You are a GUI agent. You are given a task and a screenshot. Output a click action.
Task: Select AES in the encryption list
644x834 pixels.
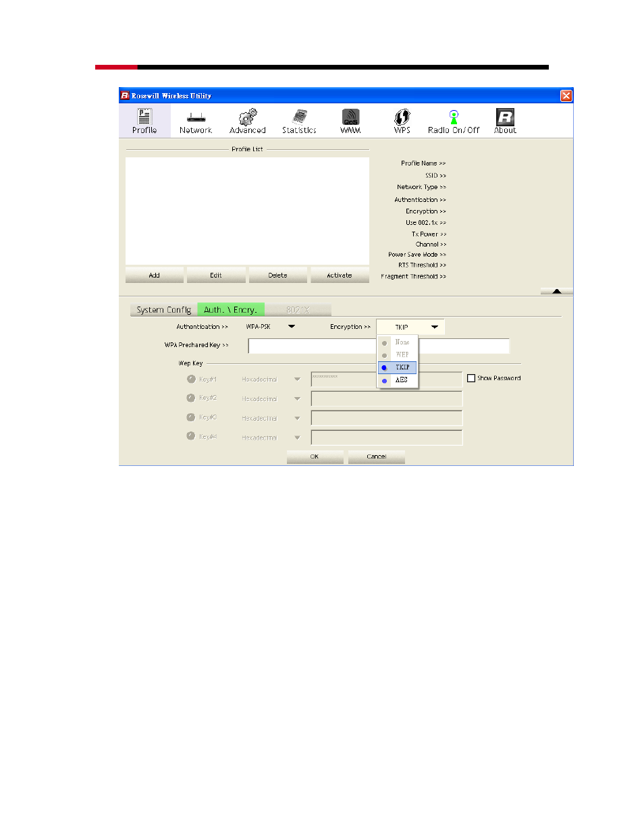coord(398,380)
